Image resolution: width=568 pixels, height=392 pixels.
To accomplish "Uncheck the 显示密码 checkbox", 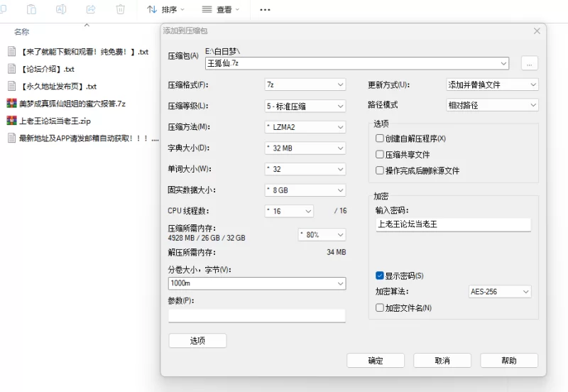I will 380,276.
